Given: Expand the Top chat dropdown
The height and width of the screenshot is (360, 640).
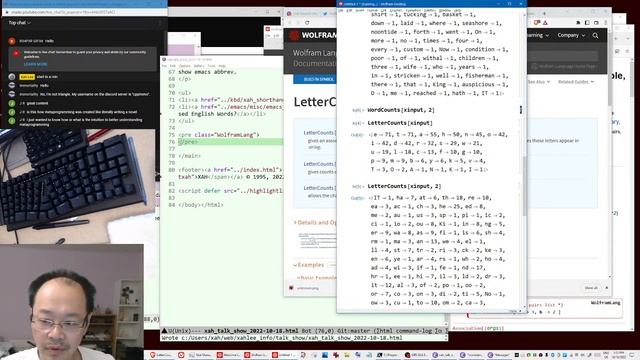Looking at the screenshot, I should pyautogui.click(x=20, y=23).
